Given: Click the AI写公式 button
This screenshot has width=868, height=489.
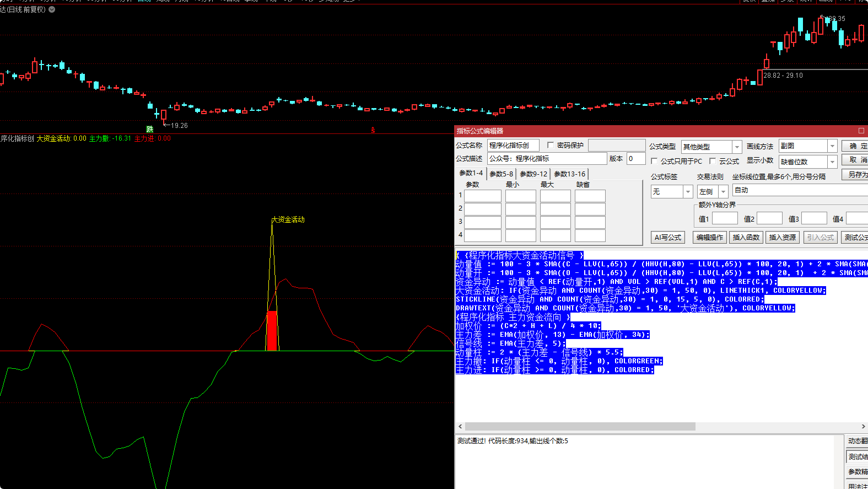Looking at the screenshot, I should 668,238.
